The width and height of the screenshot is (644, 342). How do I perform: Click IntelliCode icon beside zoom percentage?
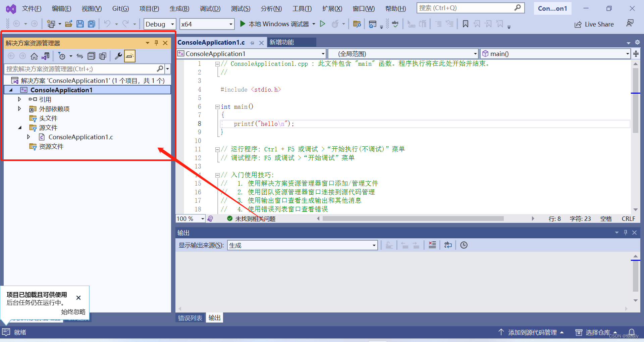[210, 219]
